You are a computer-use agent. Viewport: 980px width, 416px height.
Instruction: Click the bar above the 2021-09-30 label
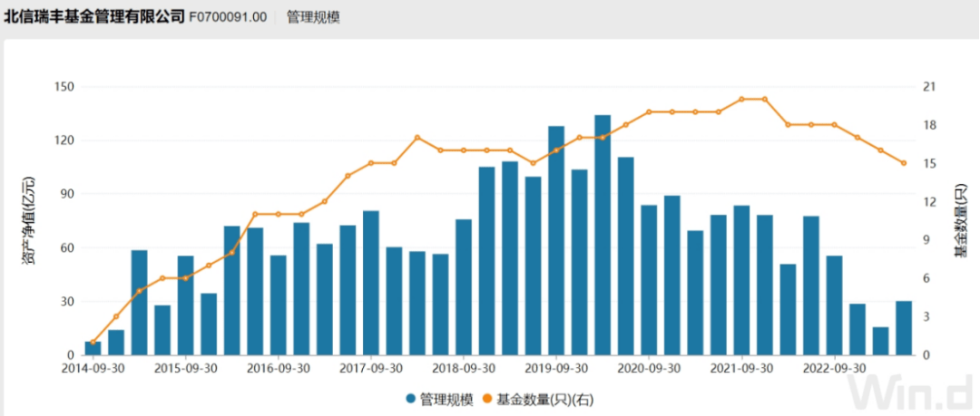click(741, 280)
